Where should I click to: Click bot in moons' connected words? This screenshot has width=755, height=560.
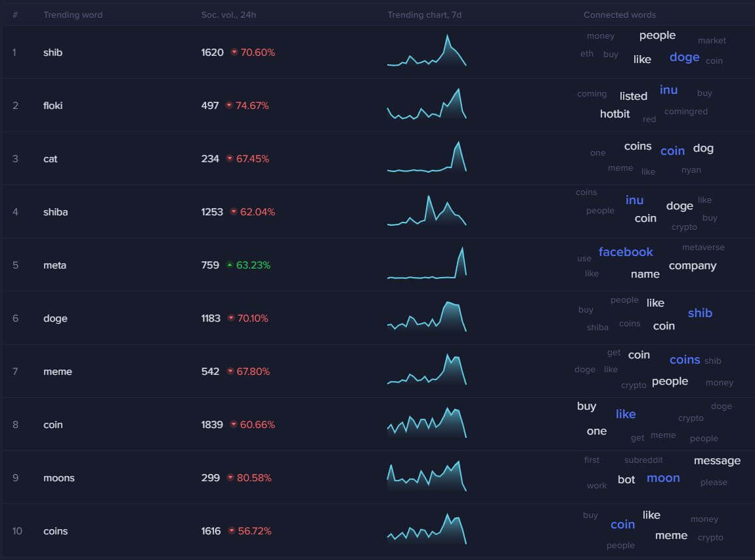(x=626, y=480)
